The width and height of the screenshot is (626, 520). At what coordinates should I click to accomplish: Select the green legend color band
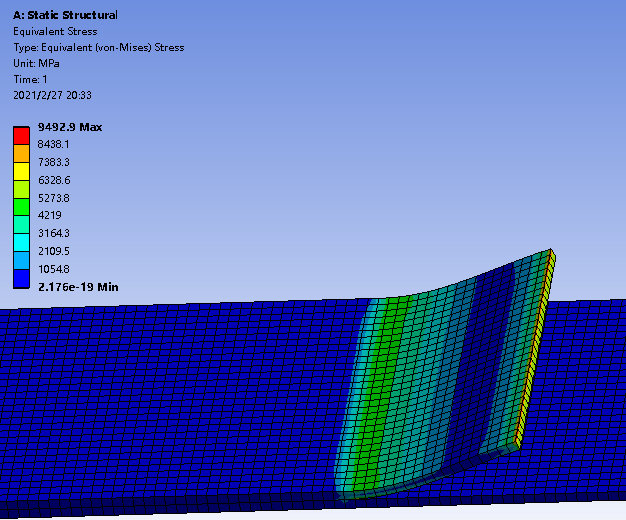point(22,207)
